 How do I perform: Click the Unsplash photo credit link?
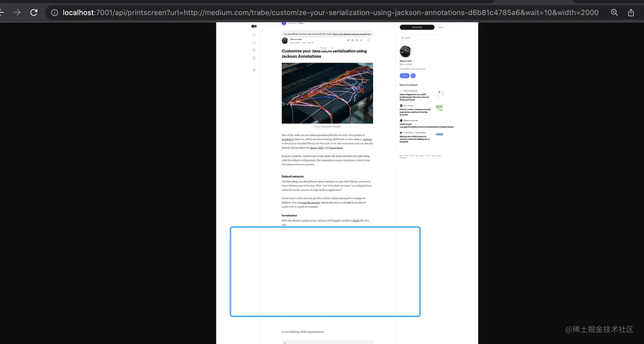click(337, 126)
